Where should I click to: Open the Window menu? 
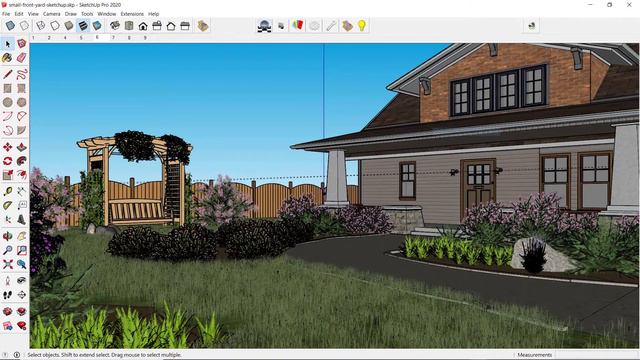(x=107, y=14)
